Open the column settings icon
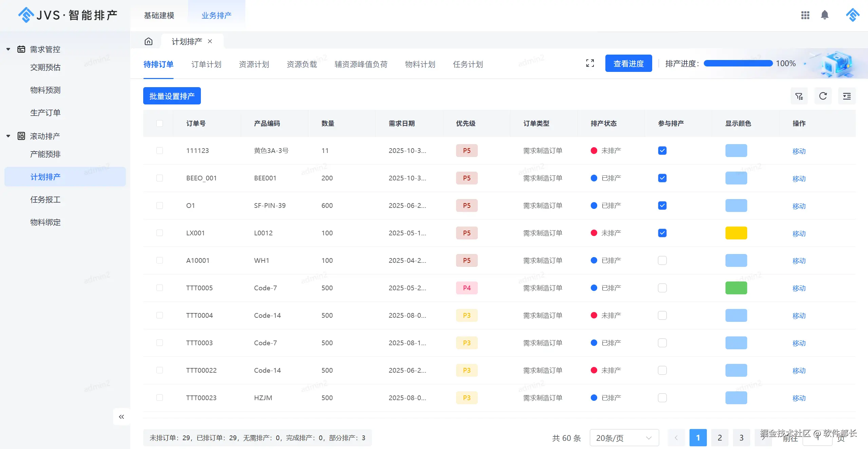Viewport: 868px width, 449px height. 847,96
